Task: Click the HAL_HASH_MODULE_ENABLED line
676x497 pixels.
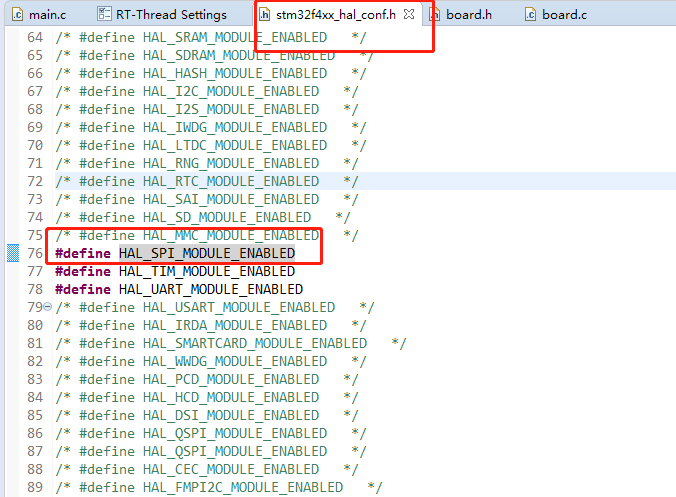Action: (210, 73)
